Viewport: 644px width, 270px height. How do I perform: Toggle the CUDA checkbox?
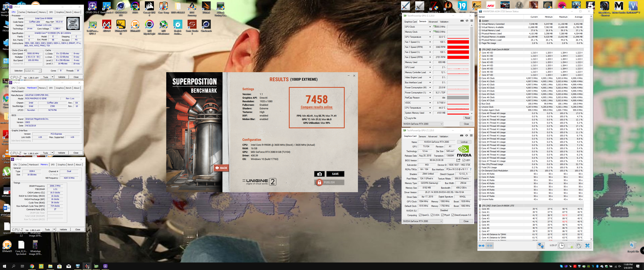tap(432, 215)
